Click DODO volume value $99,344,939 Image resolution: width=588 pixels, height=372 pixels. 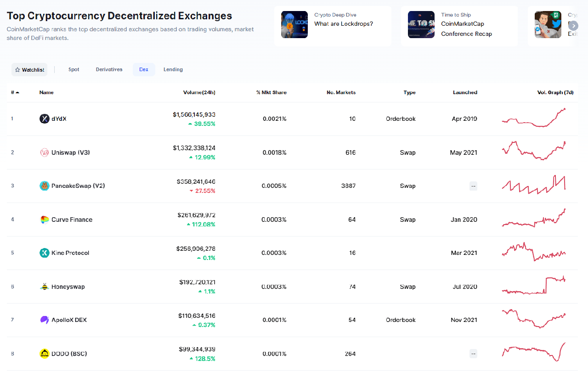198,349
